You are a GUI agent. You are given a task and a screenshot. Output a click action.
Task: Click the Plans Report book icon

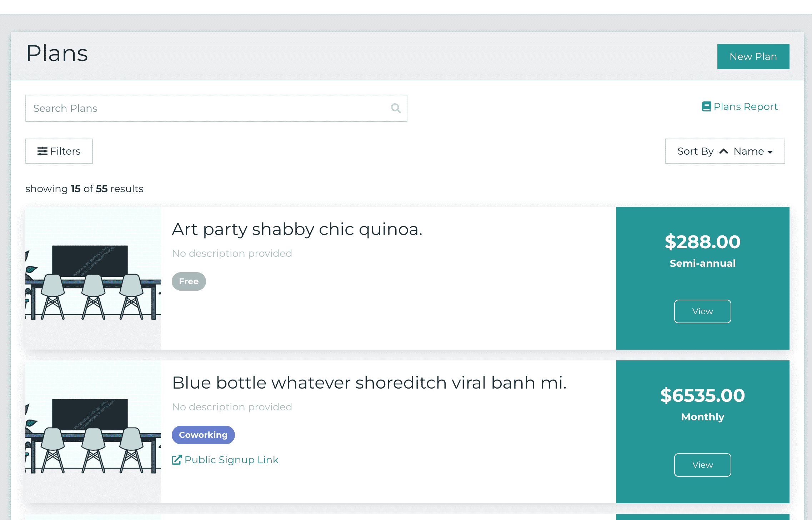[706, 106]
